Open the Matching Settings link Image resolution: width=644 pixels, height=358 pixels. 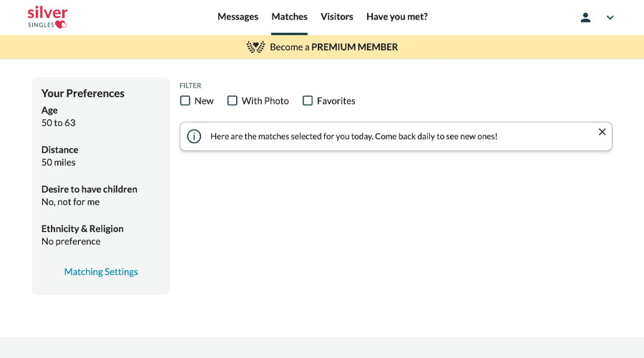(x=101, y=271)
